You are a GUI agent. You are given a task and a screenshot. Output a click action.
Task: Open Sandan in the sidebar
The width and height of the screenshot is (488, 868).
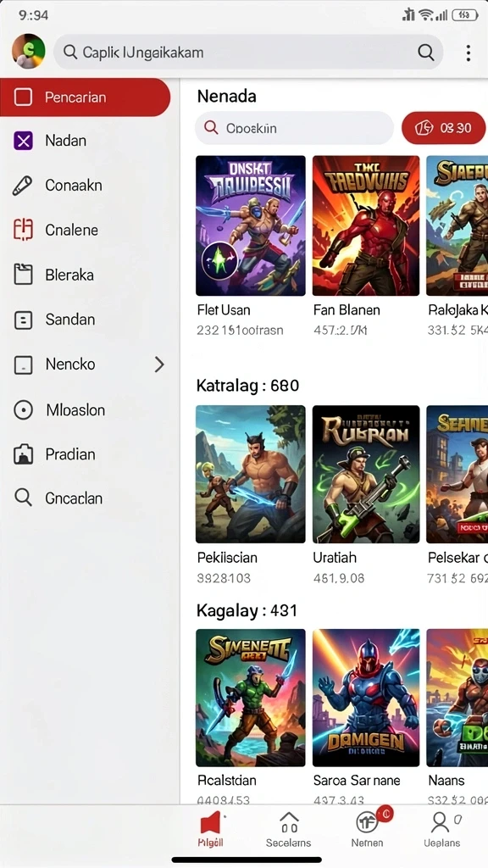85,320
